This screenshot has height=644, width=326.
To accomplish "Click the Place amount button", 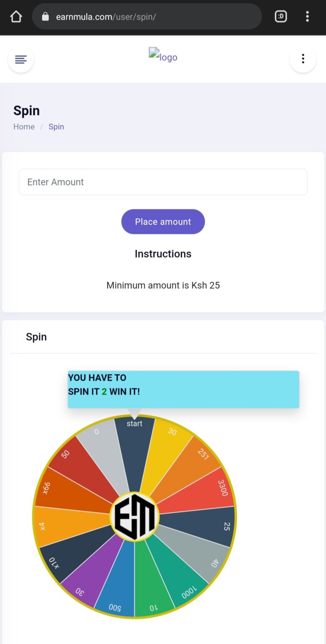I will pyautogui.click(x=163, y=221).
